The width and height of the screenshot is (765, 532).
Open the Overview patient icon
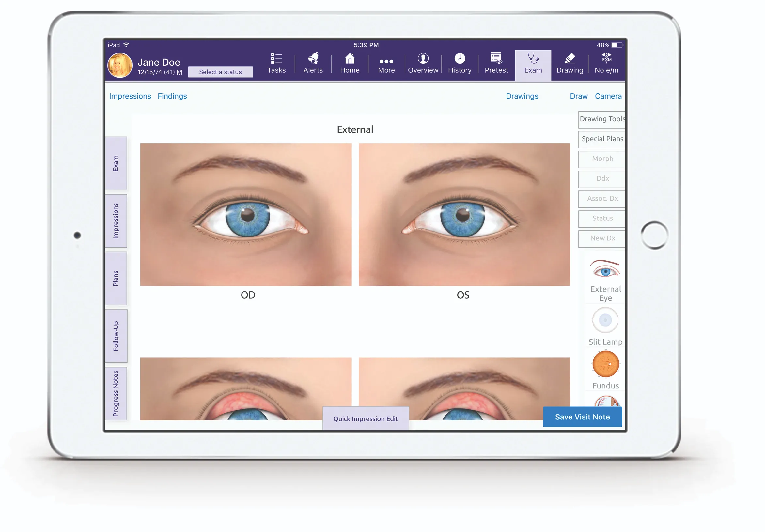coord(423,63)
